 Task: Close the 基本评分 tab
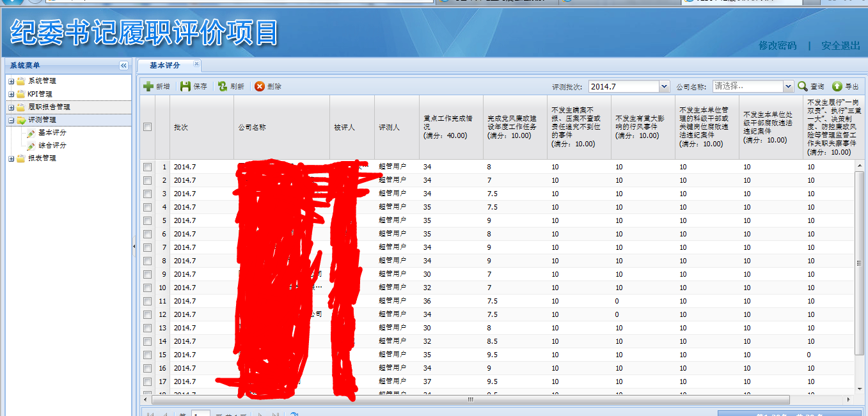[x=196, y=64]
